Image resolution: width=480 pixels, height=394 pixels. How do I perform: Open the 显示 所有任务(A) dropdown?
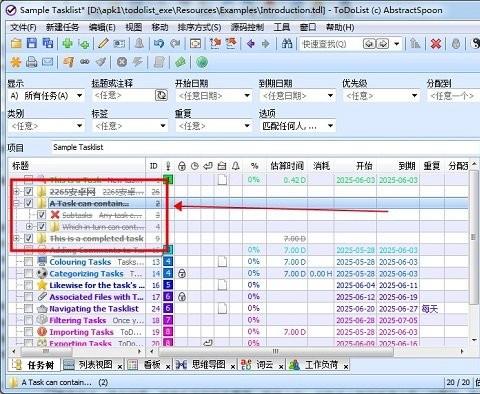46,96
